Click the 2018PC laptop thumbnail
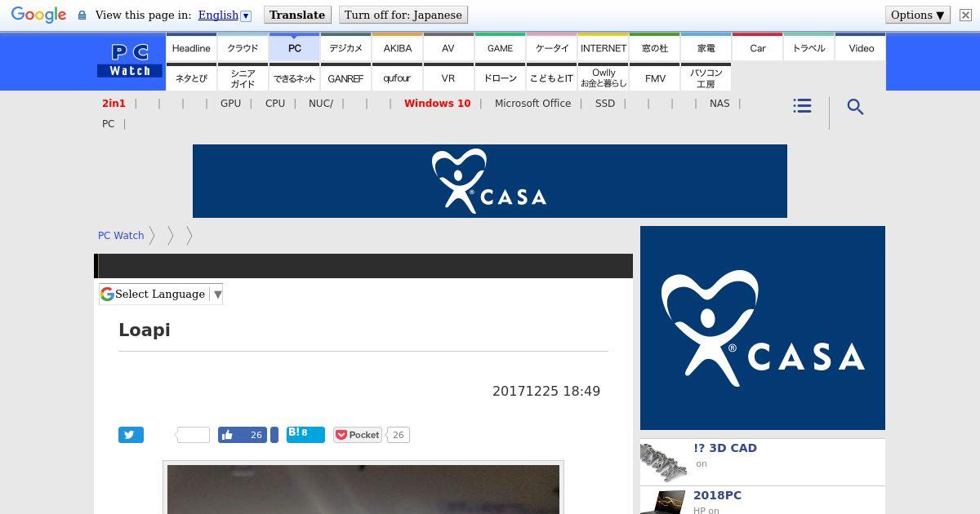The height and width of the screenshot is (514, 980). tap(663, 501)
